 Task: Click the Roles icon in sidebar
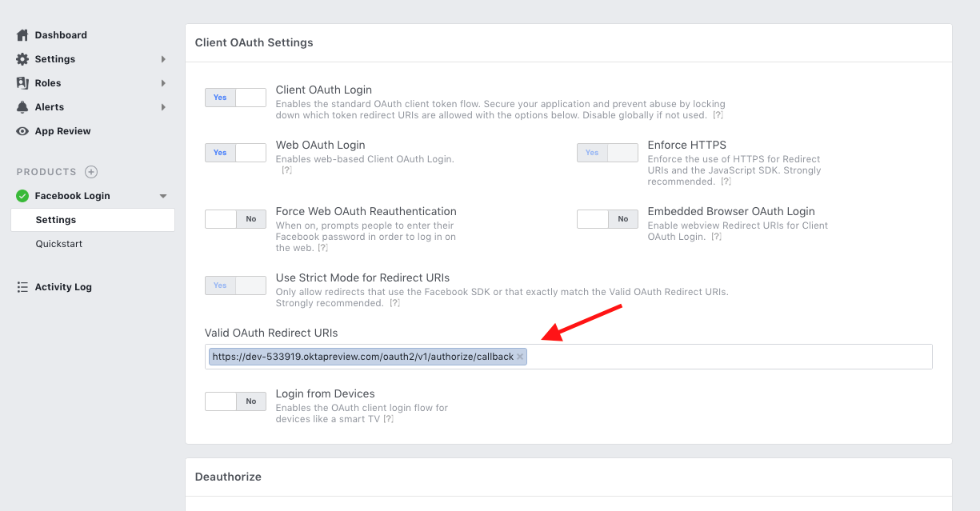22,83
